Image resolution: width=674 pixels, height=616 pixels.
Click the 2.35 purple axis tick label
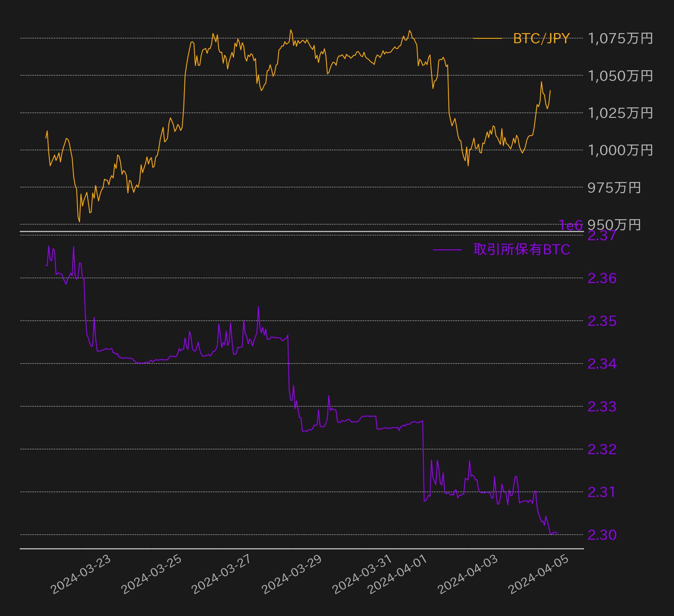click(x=602, y=321)
